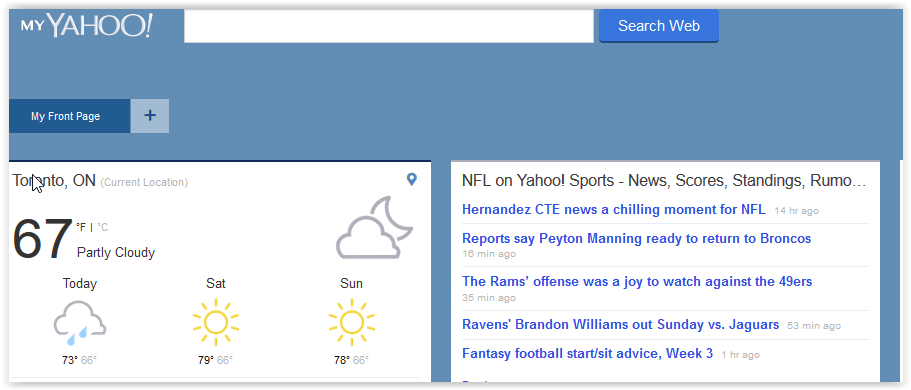The width and height of the screenshot is (911, 390).
Task: Click Today's rain cloud forecast icon
Action: 80,322
